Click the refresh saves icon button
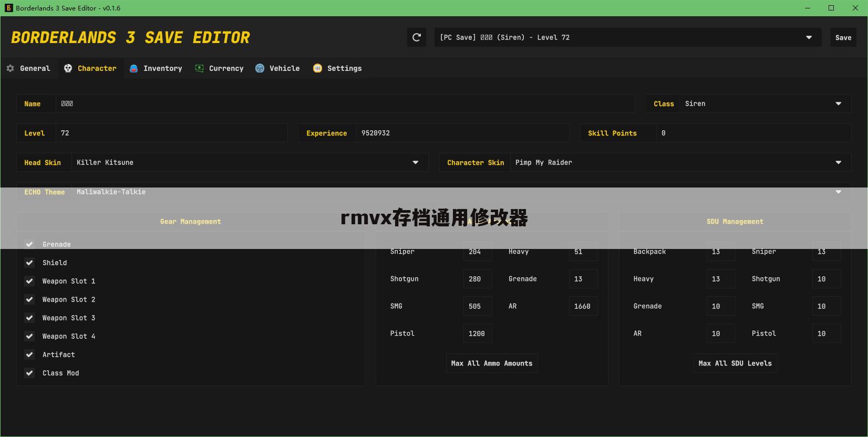The image size is (868, 437). click(x=417, y=37)
